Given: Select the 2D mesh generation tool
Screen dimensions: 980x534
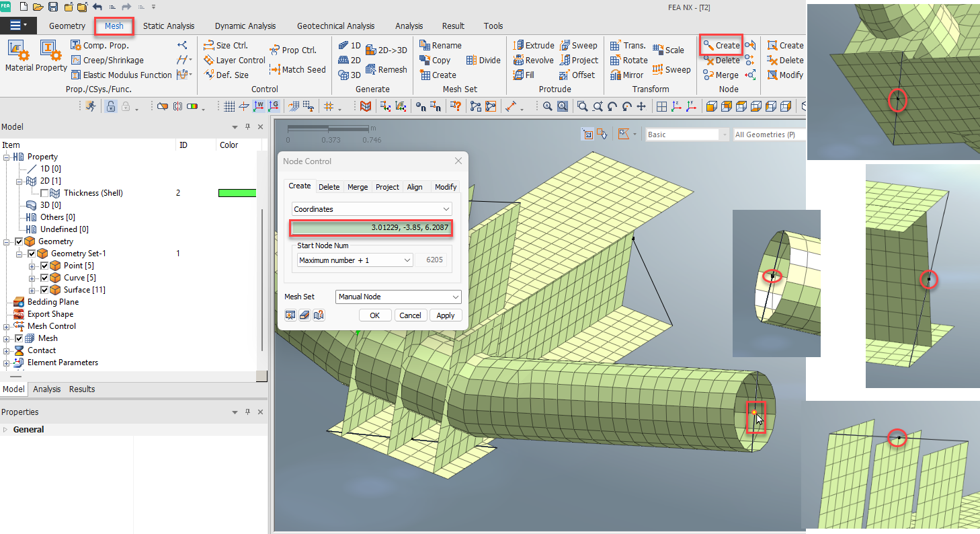Looking at the screenshot, I should (348, 60).
